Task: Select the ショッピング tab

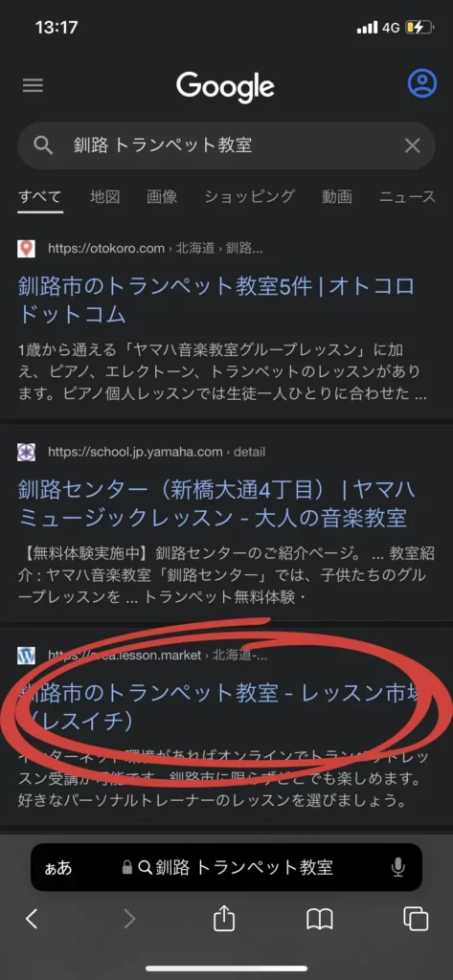Action: pyautogui.click(x=249, y=196)
